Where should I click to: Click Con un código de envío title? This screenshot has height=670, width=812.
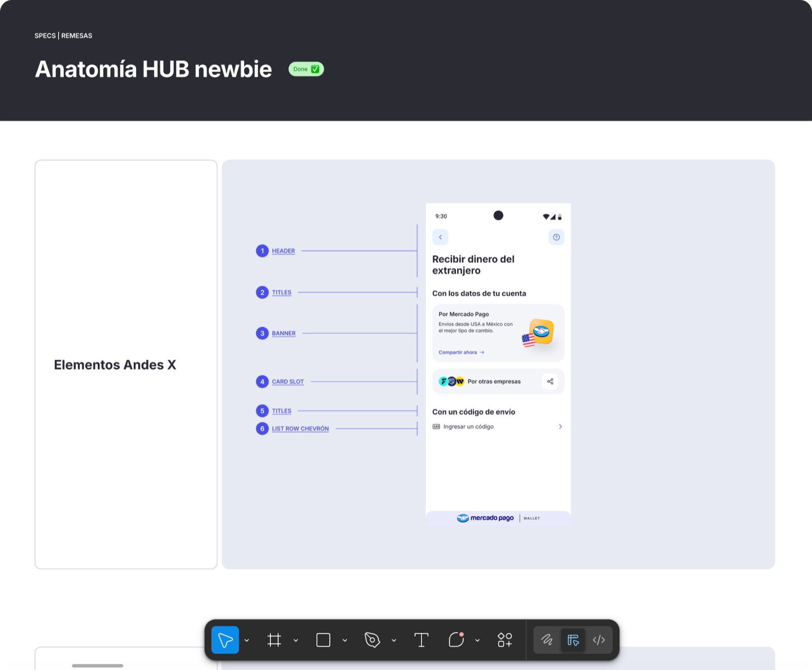(473, 412)
